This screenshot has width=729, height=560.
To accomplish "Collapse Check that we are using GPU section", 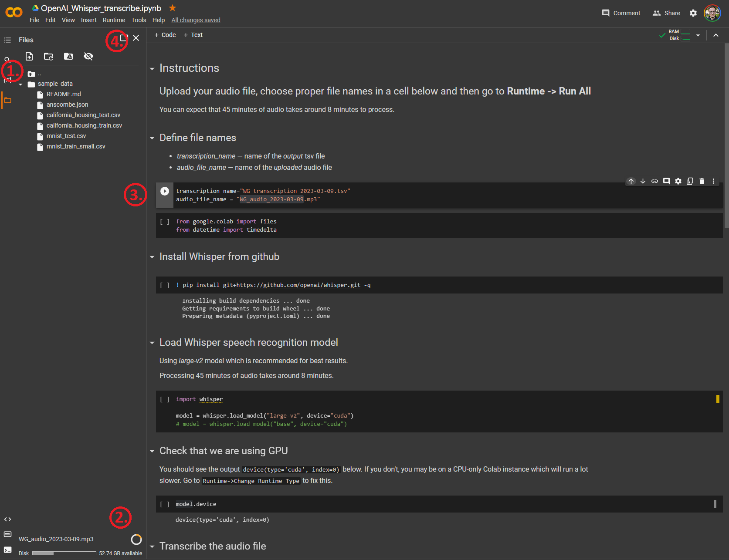I will click(x=152, y=452).
